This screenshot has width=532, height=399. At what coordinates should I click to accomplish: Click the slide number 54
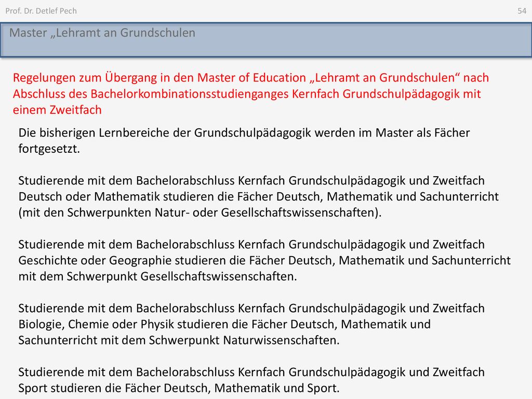(522, 11)
